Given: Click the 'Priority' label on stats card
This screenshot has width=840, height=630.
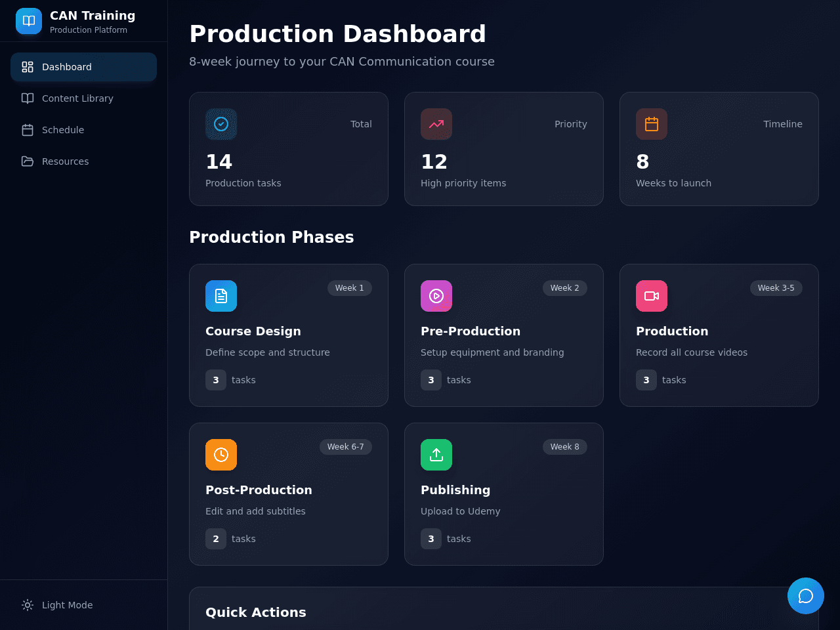Looking at the screenshot, I should [x=571, y=124].
